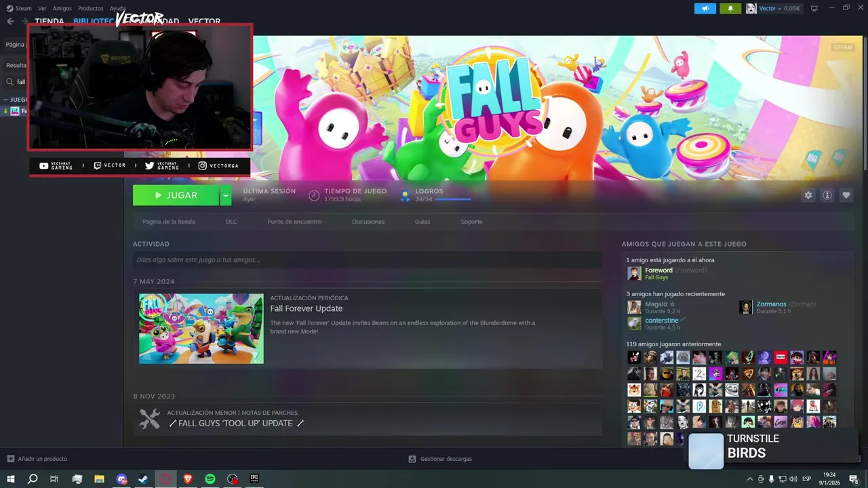The image size is (868, 488).
Task: Click the TURNSTILE BIRDS achievement popup
Action: 775,450
